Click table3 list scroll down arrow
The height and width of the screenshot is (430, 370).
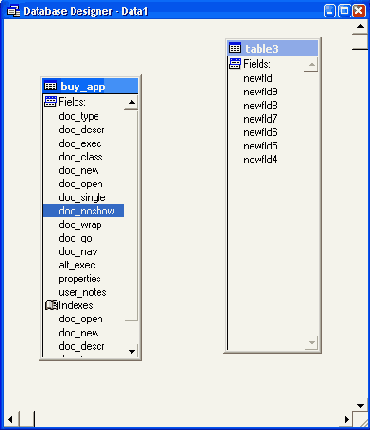(x=312, y=343)
